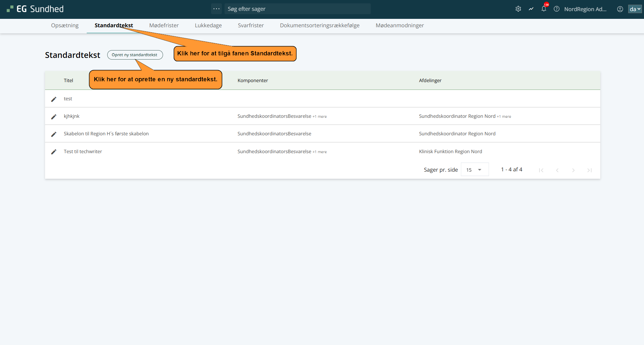Open the notifications bell icon
This screenshot has width=644, height=345.
(x=544, y=9)
